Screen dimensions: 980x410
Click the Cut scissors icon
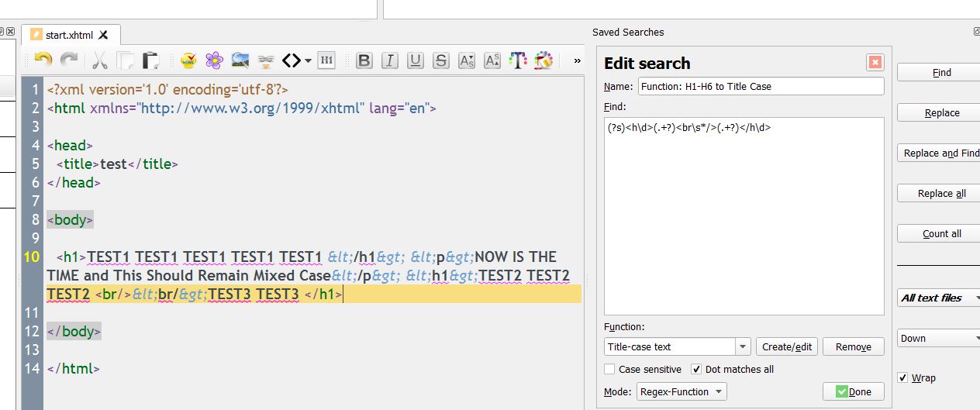tap(100, 60)
